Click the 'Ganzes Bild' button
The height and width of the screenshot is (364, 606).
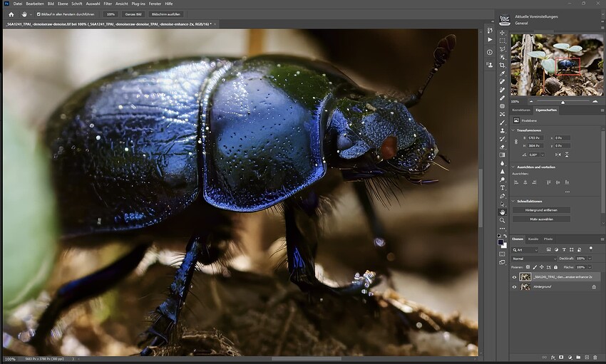(133, 14)
